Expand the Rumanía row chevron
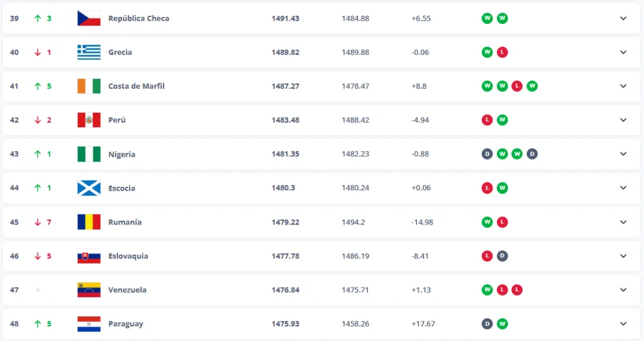Viewport: 644px width, 341px height. (x=623, y=222)
